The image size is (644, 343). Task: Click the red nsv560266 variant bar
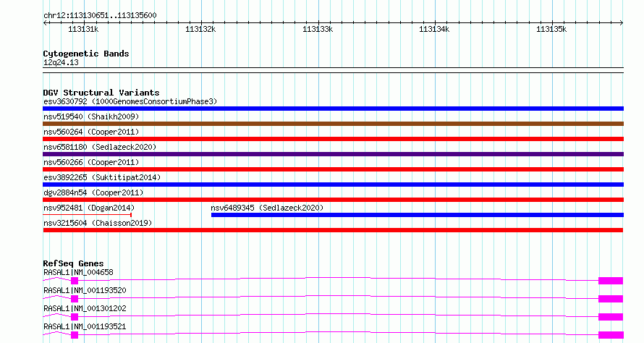coord(333,169)
